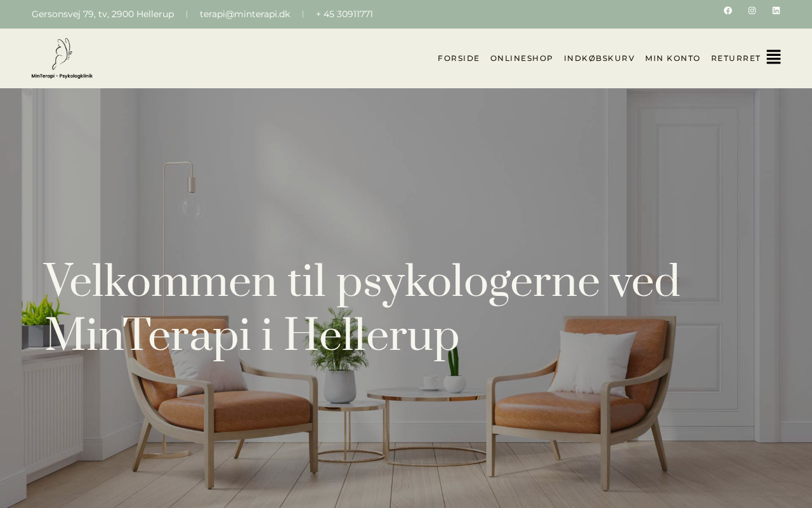The height and width of the screenshot is (508, 812).
Task: Click the floor lamp bulb in hero image
Action: 191,204
